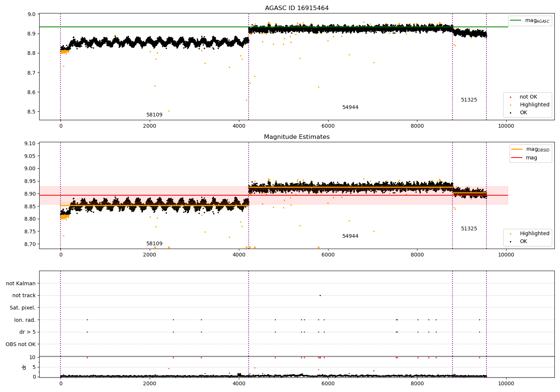Select 'Highlighted' in the Magnitude Estimates legend

click(x=535, y=234)
